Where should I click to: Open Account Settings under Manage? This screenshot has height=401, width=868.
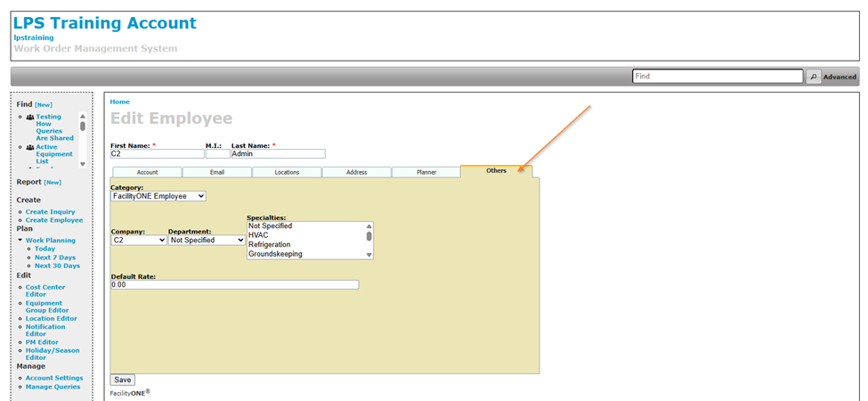(x=54, y=378)
